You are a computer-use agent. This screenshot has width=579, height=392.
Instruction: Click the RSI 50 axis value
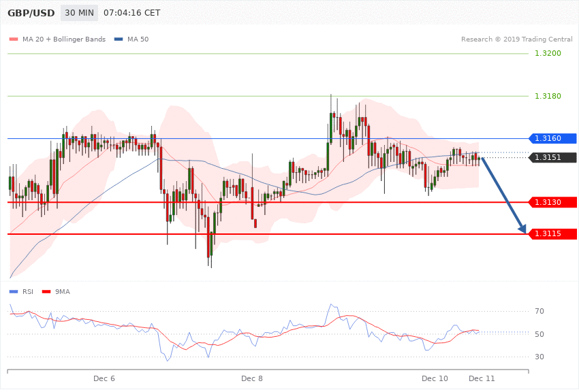coord(539,334)
